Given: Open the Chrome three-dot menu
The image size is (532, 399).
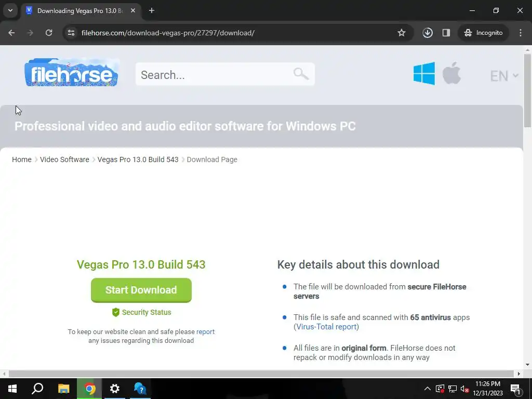Looking at the screenshot, I should pos(521,33).
